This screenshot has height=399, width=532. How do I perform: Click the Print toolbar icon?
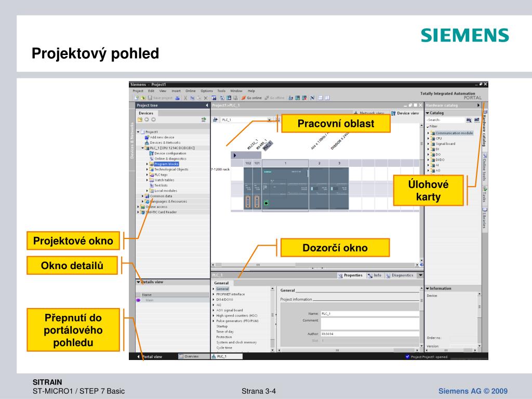click(177, 98)
